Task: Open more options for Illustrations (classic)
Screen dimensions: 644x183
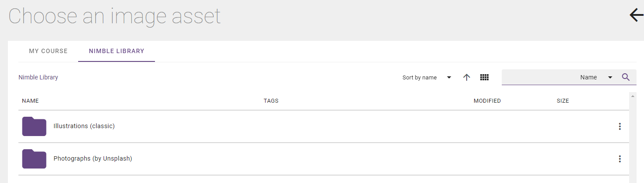Action: point(620,126)
